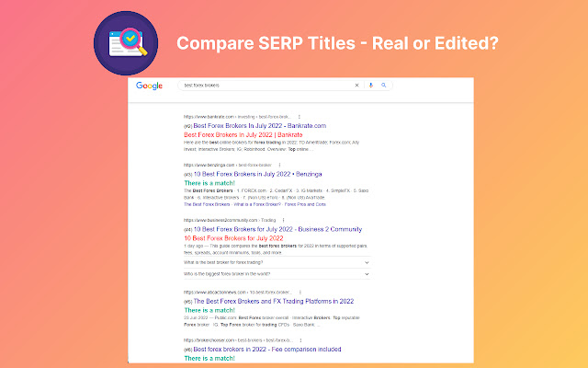Click 'There is a match!' under abcactionnews result
This screenshot has height=368, width=588.
pyautogui.click(x=209, y=310)
